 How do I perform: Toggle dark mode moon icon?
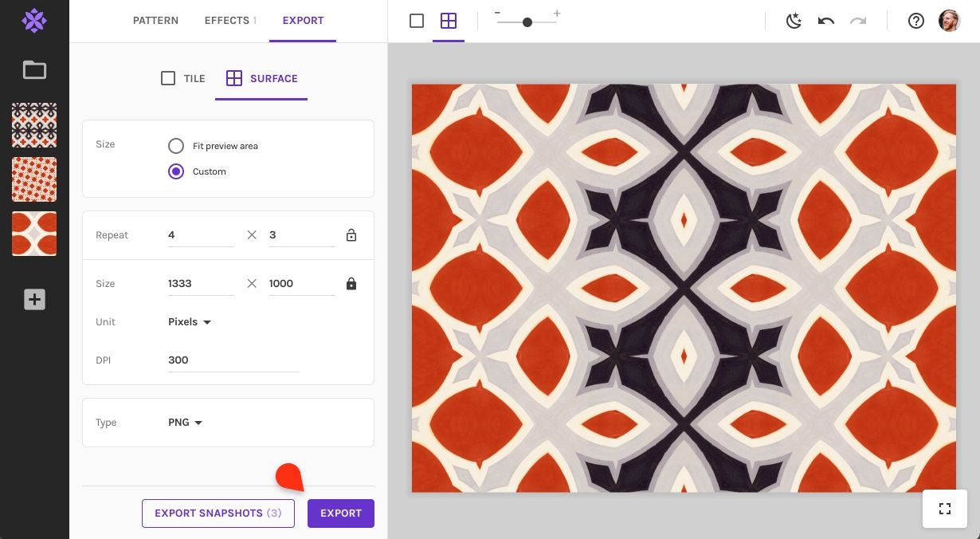pyautogui.click(x=794, y=21)
